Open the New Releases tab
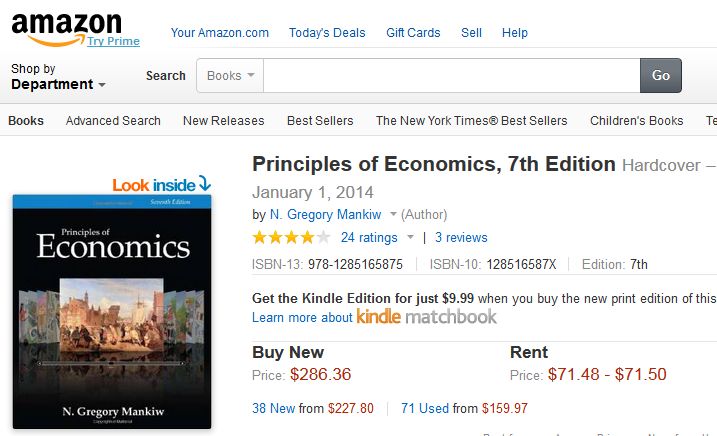Viewport: 717px width, 436px height. 223,121
